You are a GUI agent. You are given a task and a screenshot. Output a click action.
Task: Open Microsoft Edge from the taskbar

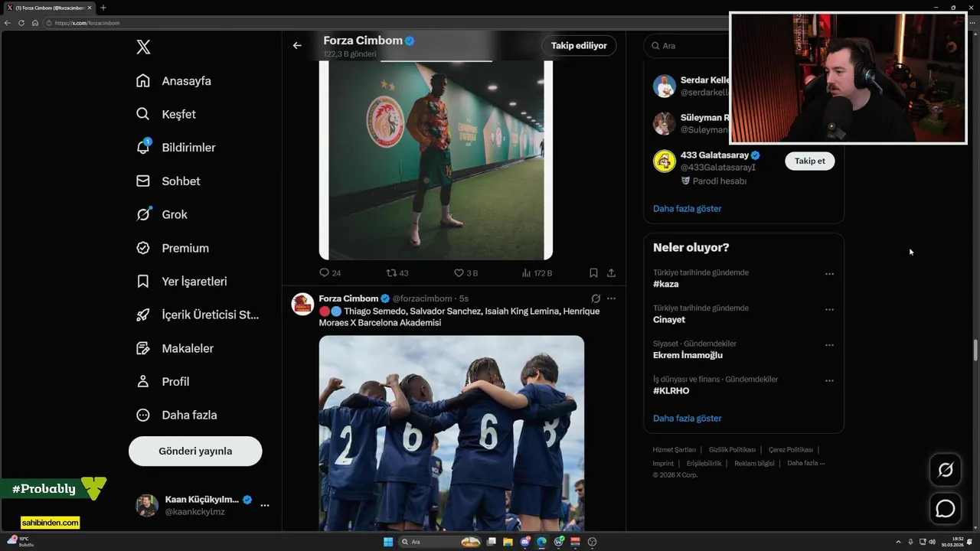pos(542,542)
